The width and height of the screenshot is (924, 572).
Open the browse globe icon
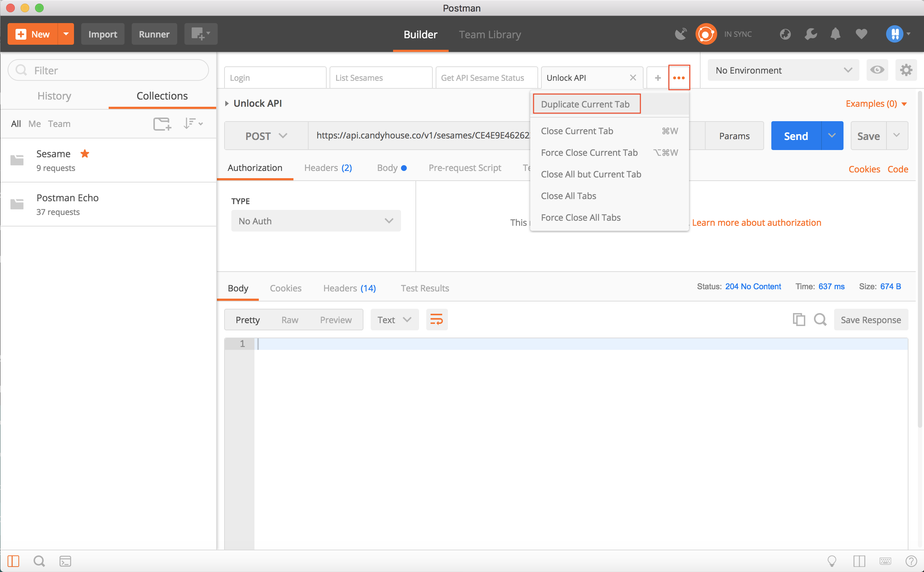[785, 34]
